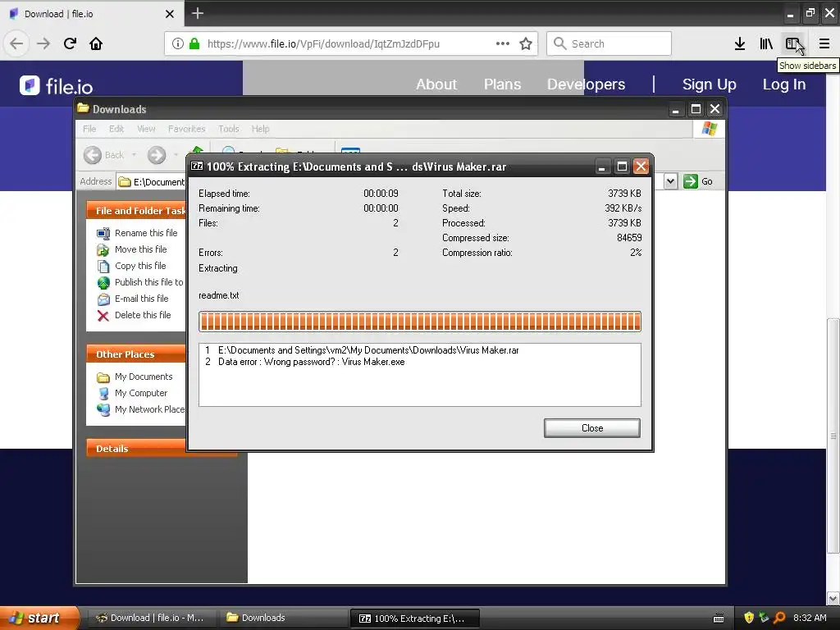This screenshot has height=630, width=840.
Task: Click Explorer Back button
Action: pyautogui.click(x=104, y=155)
